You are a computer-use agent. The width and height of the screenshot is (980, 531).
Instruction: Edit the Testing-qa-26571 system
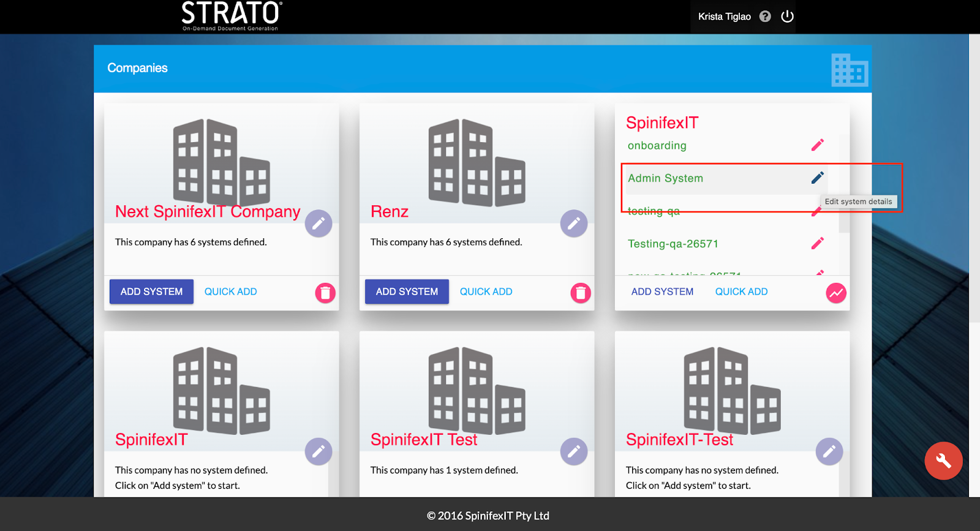[818, 244]
